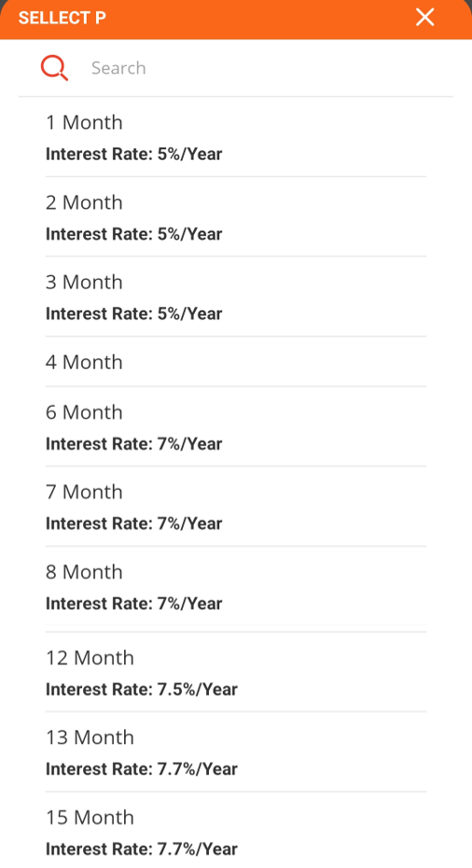Close the Sellect P dialog

coord(425,17)
